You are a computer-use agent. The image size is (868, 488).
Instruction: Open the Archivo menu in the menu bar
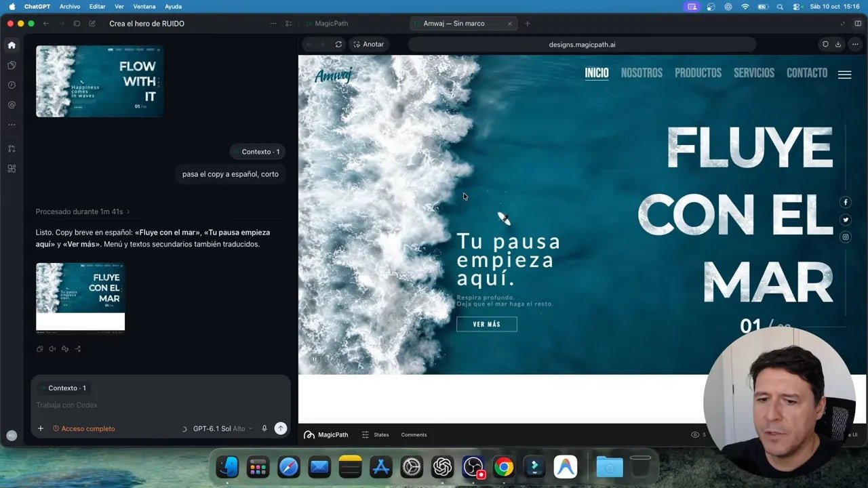pyautogui.click(x=69, y=6)
